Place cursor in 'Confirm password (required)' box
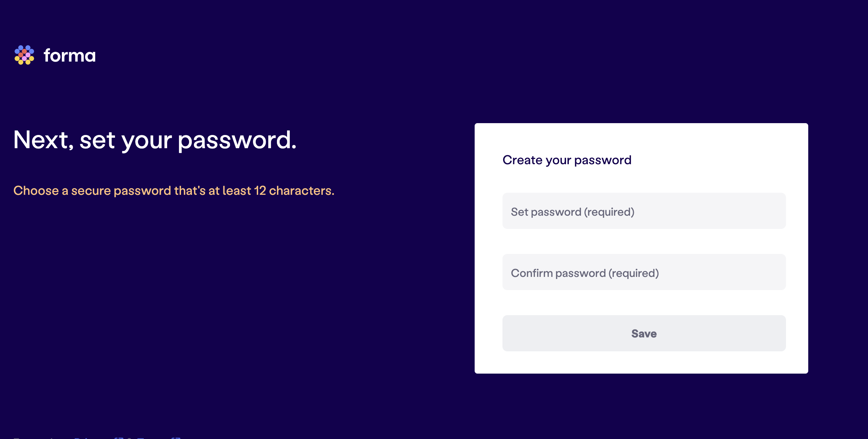The height and width of the screenshot is (439, 868). click(644, 272)
